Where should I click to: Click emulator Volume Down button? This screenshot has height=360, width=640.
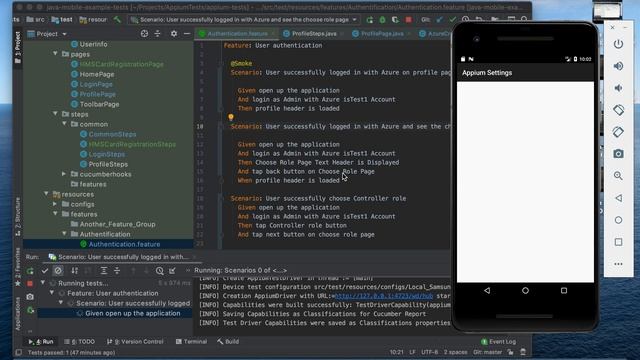[x=618, y=88]
